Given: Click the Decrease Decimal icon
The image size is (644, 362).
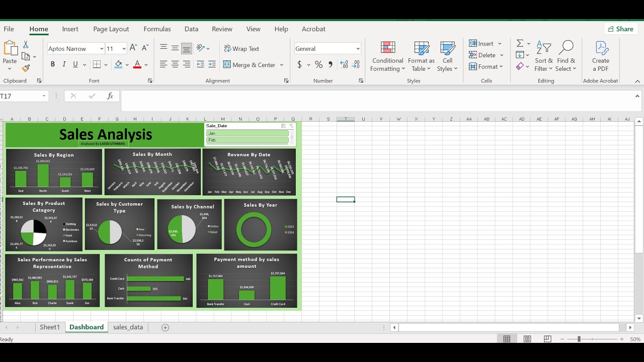Looking at the screenshot, I should point(356,64).
